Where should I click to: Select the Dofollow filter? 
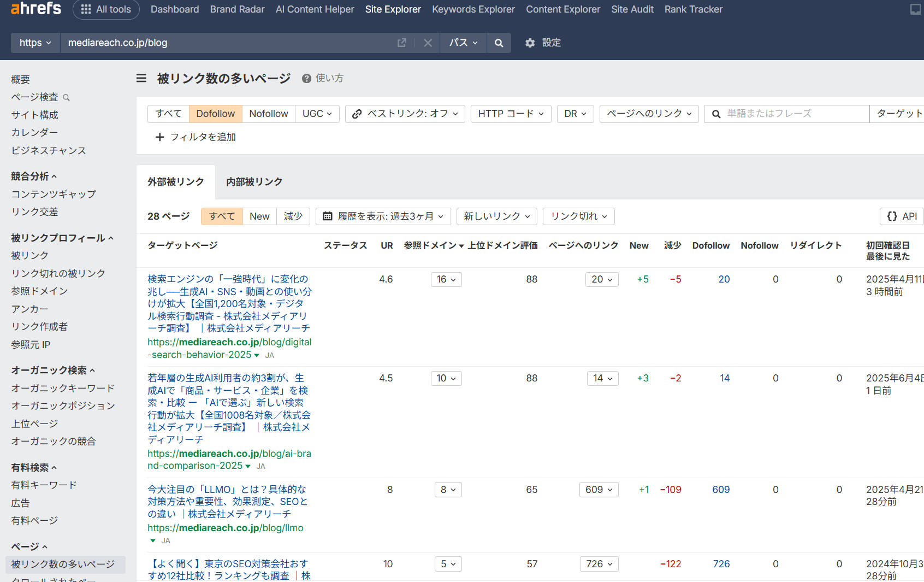(x=216, y=114)
